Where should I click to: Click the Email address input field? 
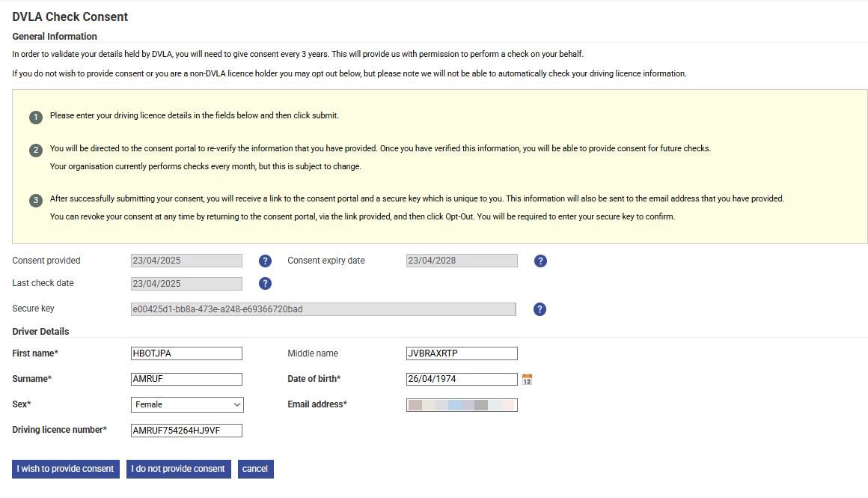(x=462, y=405)
